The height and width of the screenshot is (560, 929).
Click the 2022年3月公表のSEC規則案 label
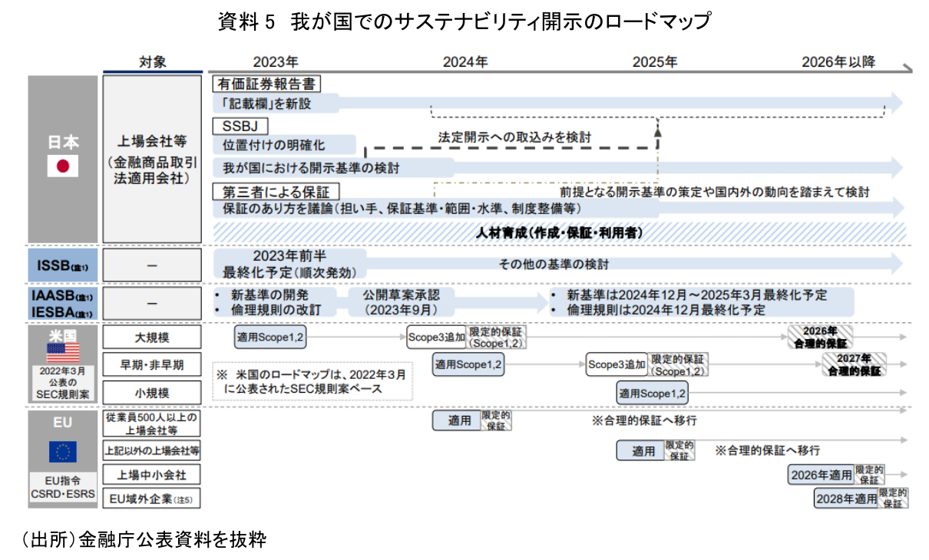point(63,383)
